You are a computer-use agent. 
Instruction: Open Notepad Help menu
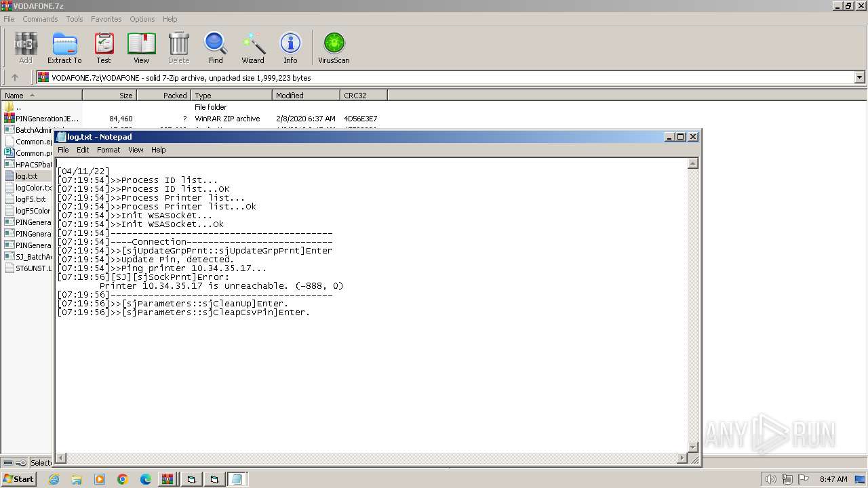pos(158,150)
